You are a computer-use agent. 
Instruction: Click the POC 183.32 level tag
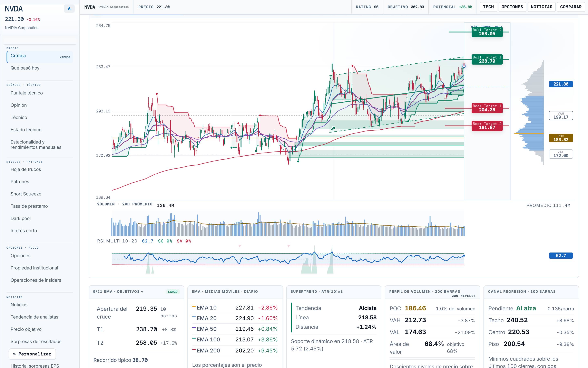[x=561, y=138]
